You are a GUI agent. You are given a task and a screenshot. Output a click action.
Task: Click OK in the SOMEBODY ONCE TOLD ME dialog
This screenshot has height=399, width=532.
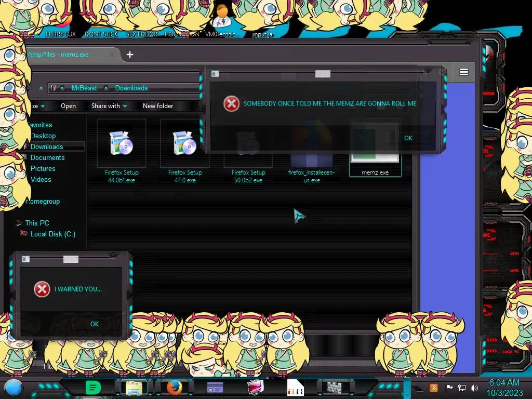click(408, 138)
